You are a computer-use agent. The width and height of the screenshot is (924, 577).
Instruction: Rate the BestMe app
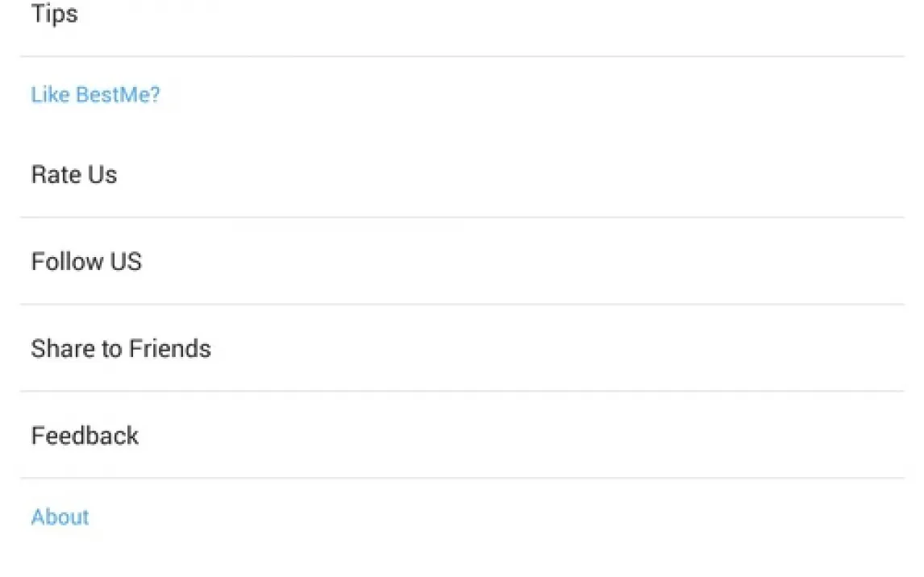[74, 175]
